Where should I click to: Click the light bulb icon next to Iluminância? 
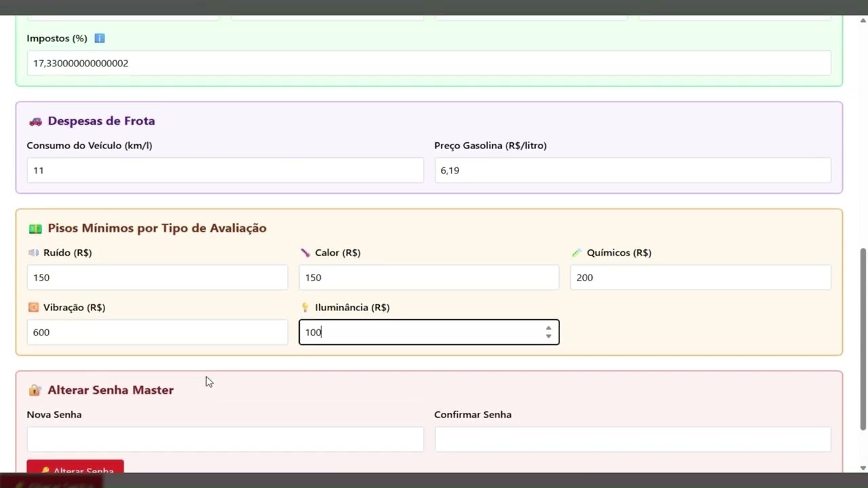coord(305,308)
